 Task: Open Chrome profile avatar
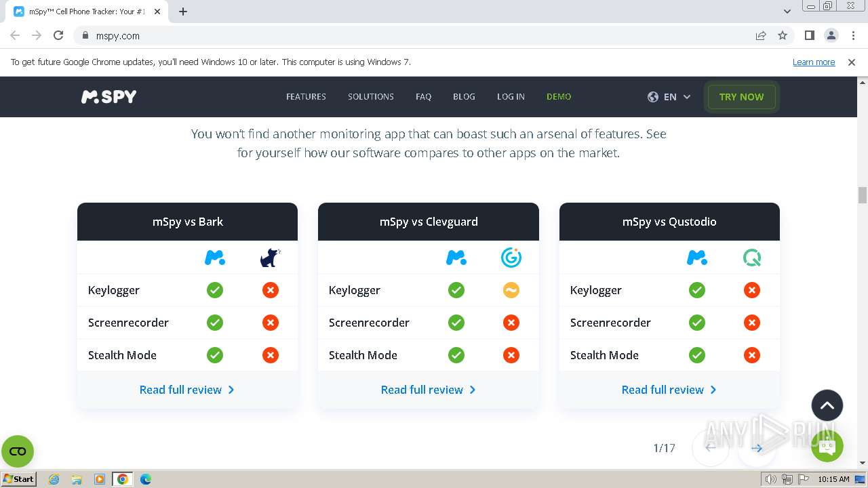[x=831, y=36]
